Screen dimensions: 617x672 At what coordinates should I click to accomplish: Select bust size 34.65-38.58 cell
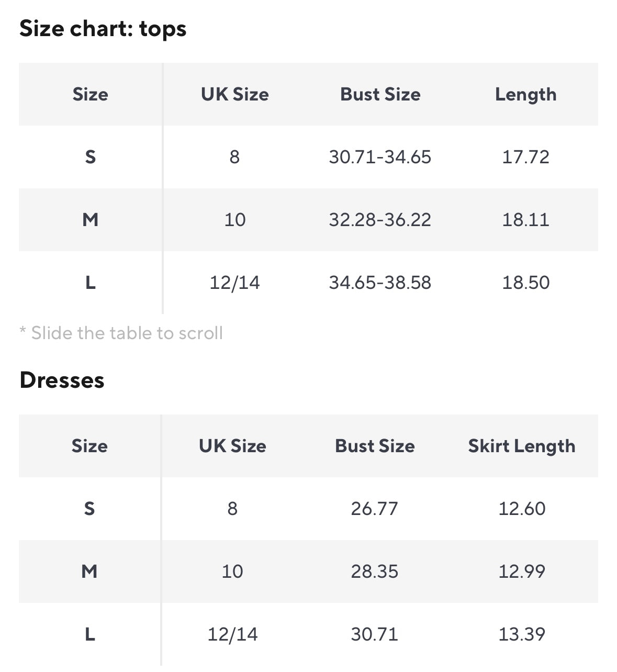380,283
